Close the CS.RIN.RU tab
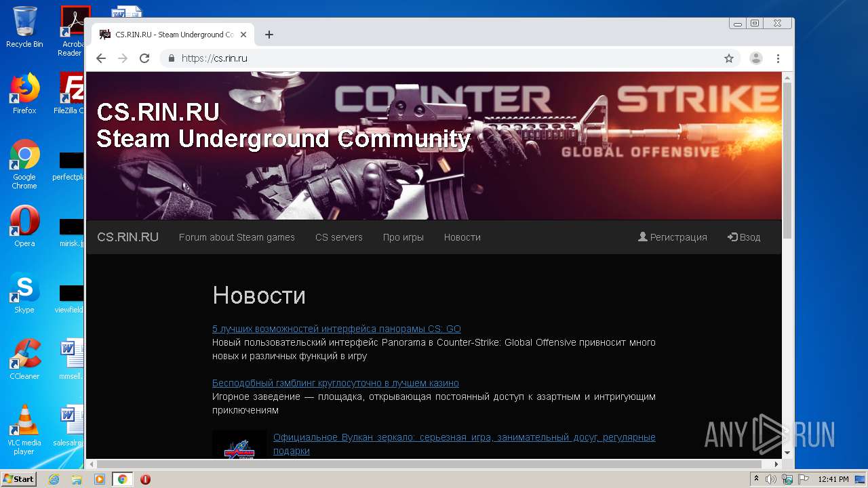The width and height of the screenshot is (868, 488). 243,35
